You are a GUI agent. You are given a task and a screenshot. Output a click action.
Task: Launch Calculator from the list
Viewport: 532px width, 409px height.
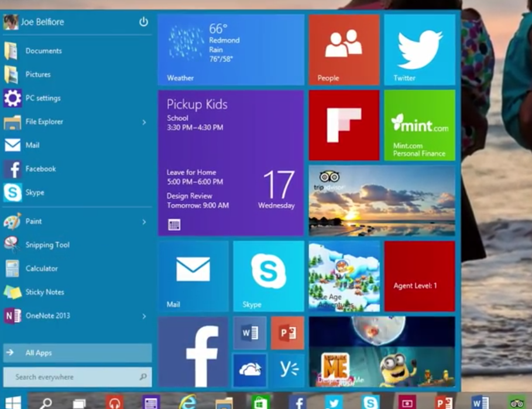(77, 268)
